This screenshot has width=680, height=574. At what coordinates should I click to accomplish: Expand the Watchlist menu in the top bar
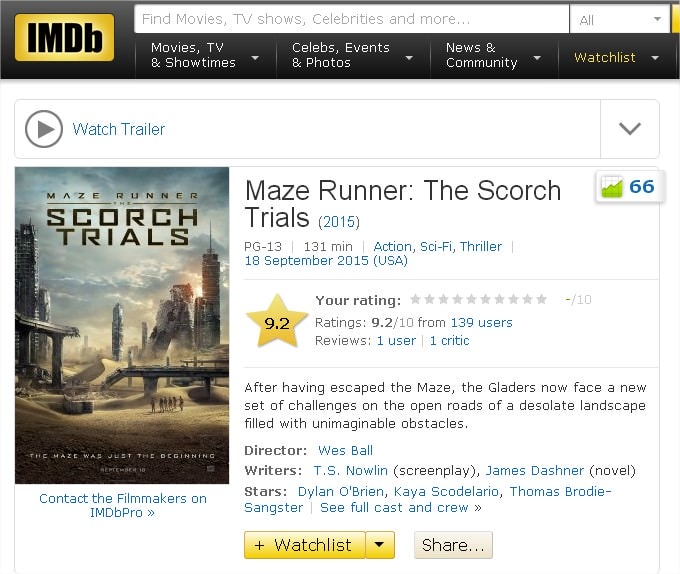click(617, 57)
